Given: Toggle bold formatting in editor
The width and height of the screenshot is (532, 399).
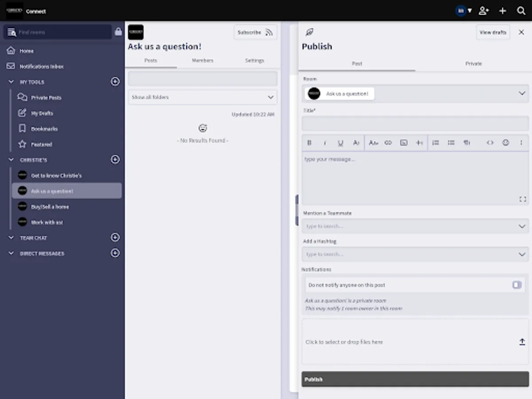Looking at the screenshot, I should [309, 143].
